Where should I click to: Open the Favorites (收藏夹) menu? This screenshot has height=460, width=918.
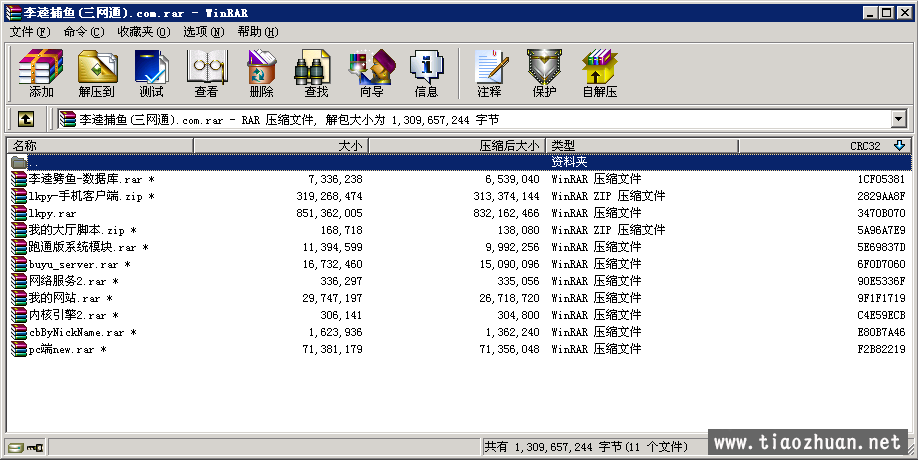point(143,32)
